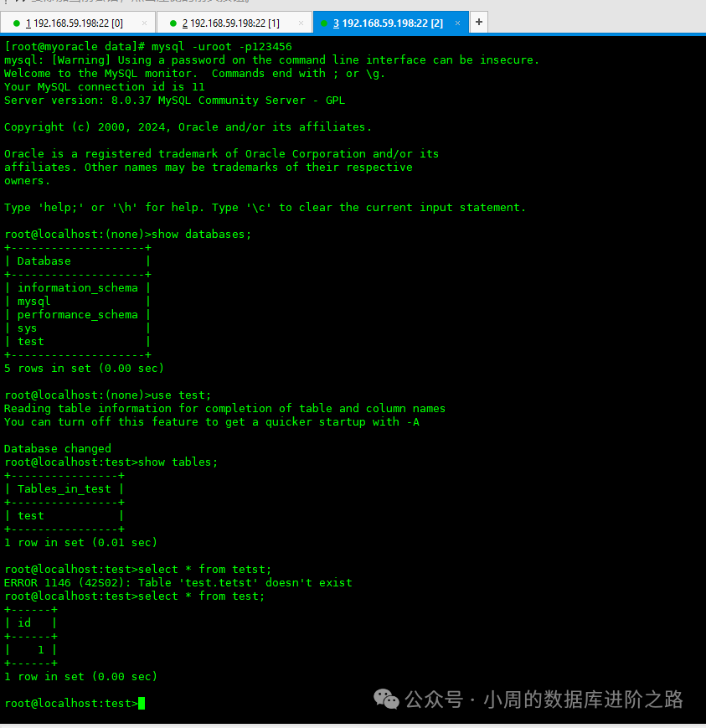The image size is (706, 728).
Task: Close session tab 3 192.168.59.198:22 [2]
Action: 457,23
